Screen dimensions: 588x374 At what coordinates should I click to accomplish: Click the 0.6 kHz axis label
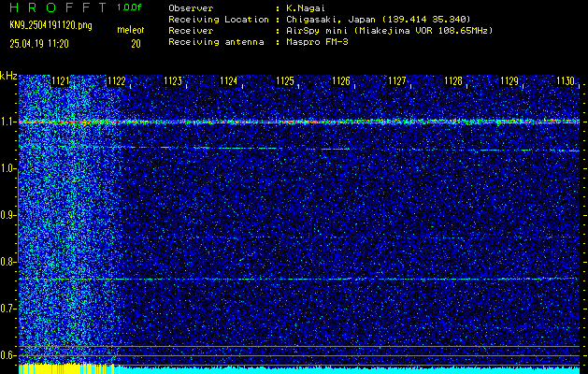[7, 355]
